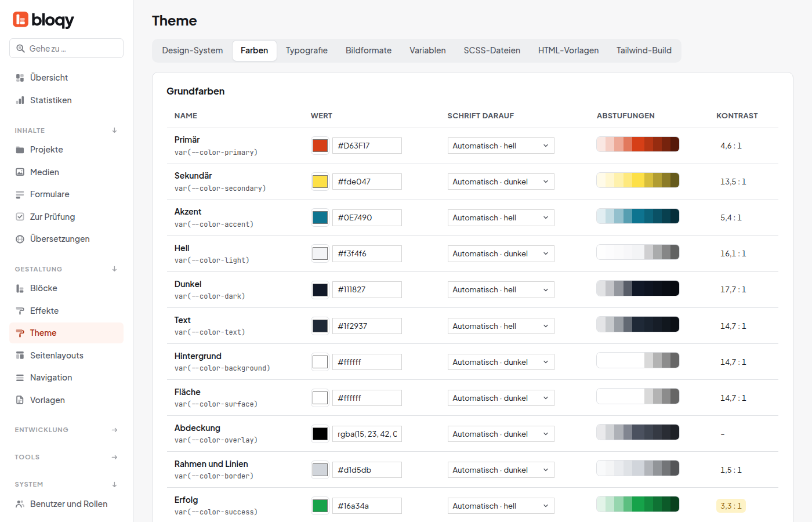812x522 pixels.
Task: Go to Statistiken page
Action: click(66, 100)
